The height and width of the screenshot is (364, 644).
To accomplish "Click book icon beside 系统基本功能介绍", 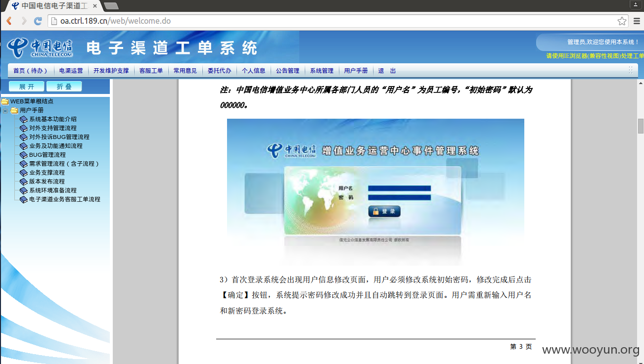I will (x=24, y=119).
